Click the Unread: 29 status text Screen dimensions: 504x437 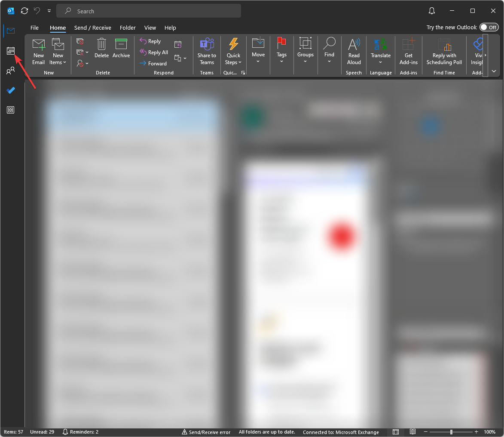[x=42, y=432]
